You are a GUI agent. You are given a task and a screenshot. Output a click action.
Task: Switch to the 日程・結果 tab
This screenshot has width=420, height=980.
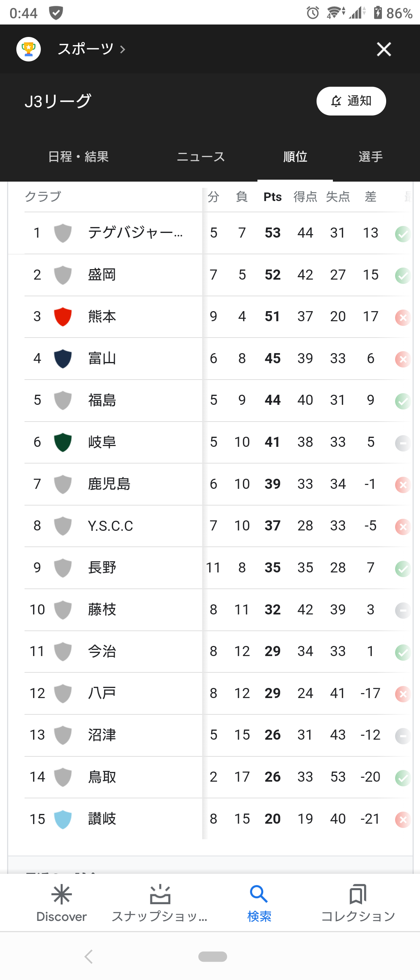click(78, 157)
